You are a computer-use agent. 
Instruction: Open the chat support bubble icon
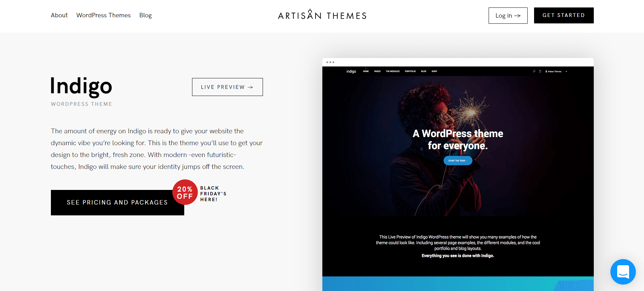pos(623,272)
